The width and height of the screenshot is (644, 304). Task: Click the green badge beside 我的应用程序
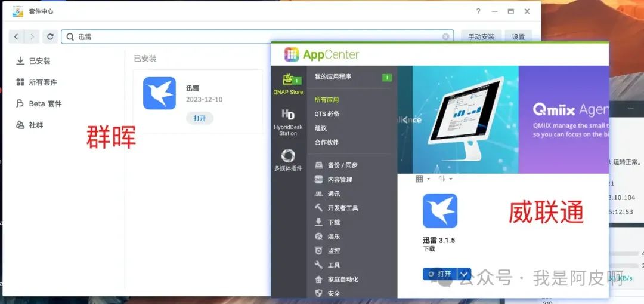386,77
